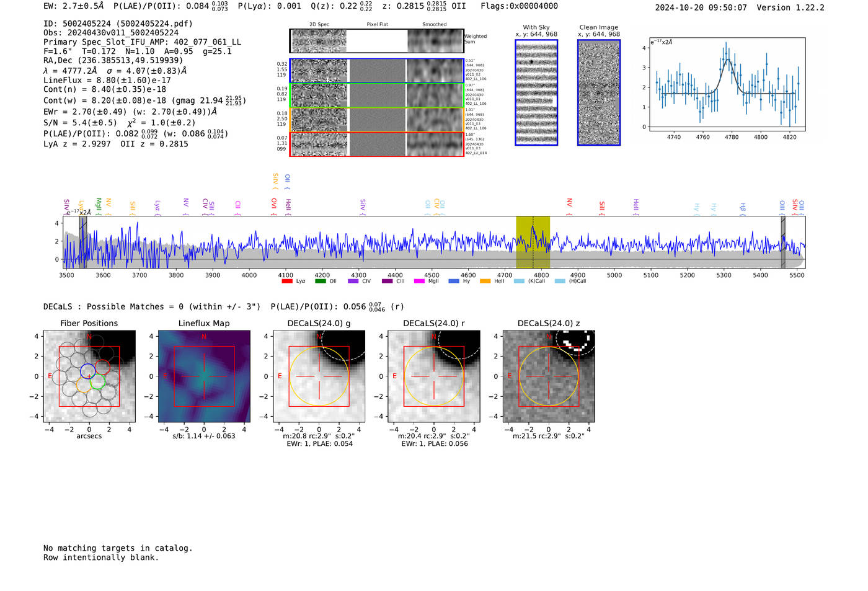This screenshot has width=868, height=591.
Task: Click the Weighted Sum 2D Spec cutout
Action: point(319,41)
